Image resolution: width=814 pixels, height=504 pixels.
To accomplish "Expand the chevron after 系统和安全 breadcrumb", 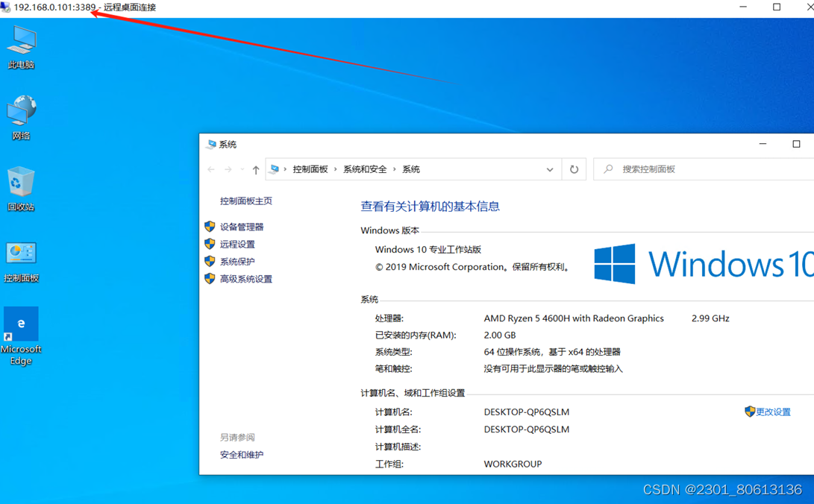I will (x=395, y=169).
